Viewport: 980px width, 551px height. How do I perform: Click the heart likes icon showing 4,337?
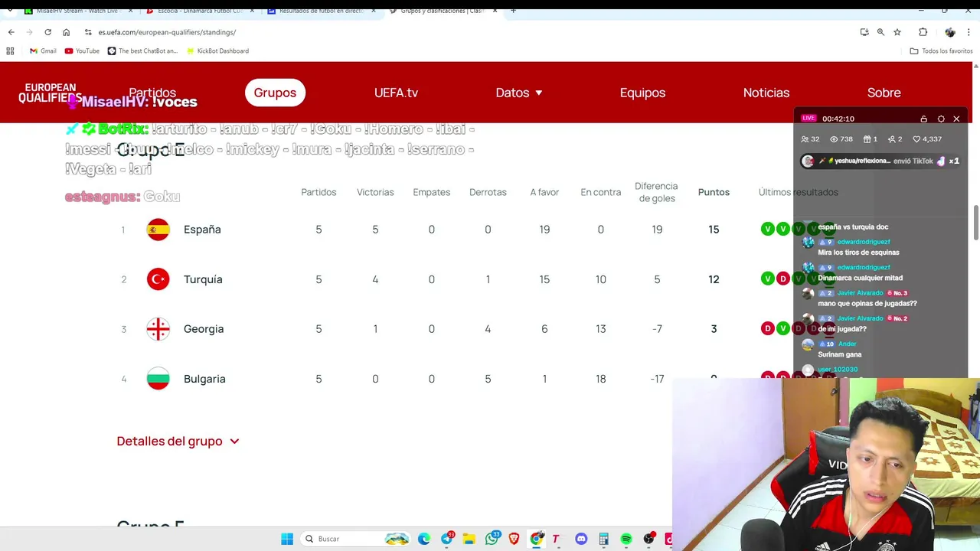click(x=916, y=139)
